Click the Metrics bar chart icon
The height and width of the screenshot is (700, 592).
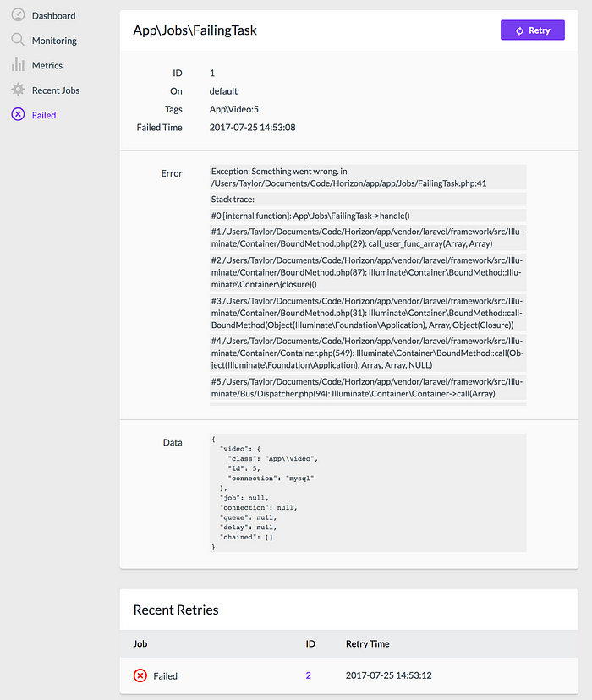pos(18,65)
